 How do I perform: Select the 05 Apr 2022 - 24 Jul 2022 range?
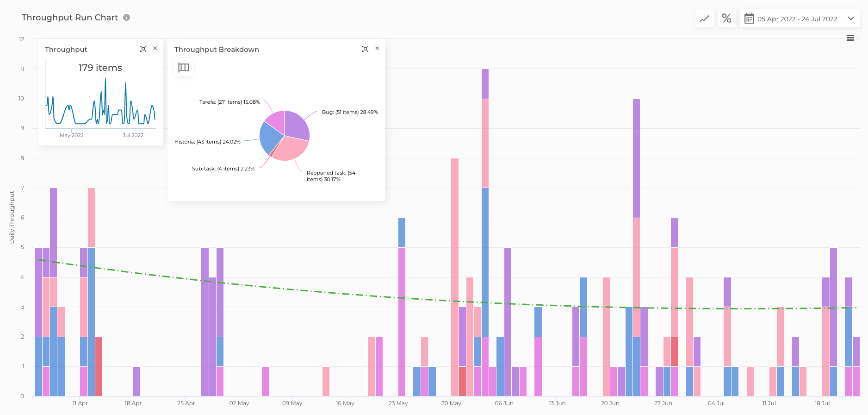(797, 19)
